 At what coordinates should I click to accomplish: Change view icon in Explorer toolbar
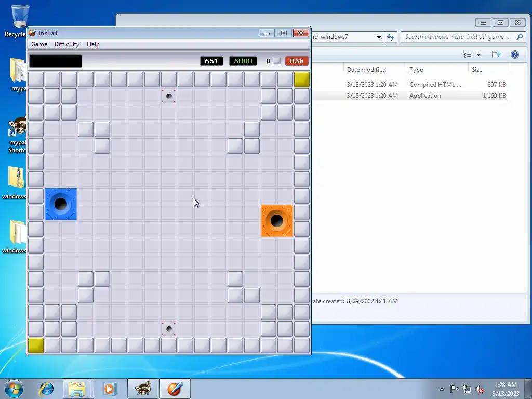tap(467, 55)
